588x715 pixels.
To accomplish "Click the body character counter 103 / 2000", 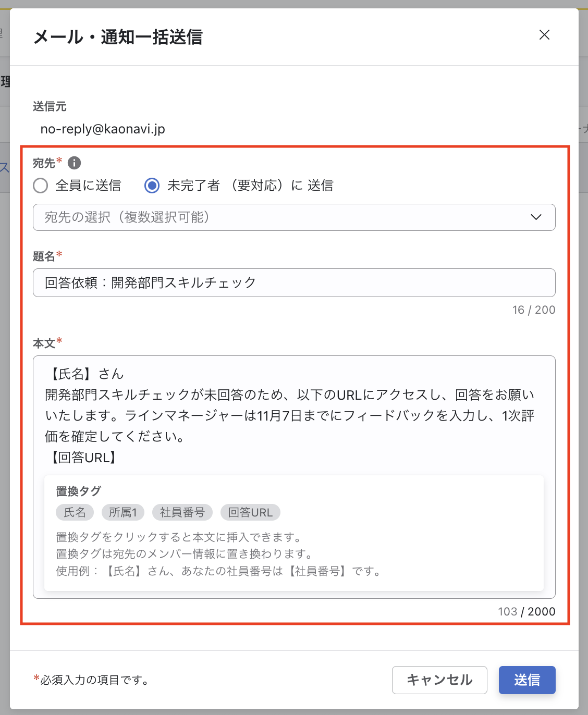I will 526,612.
